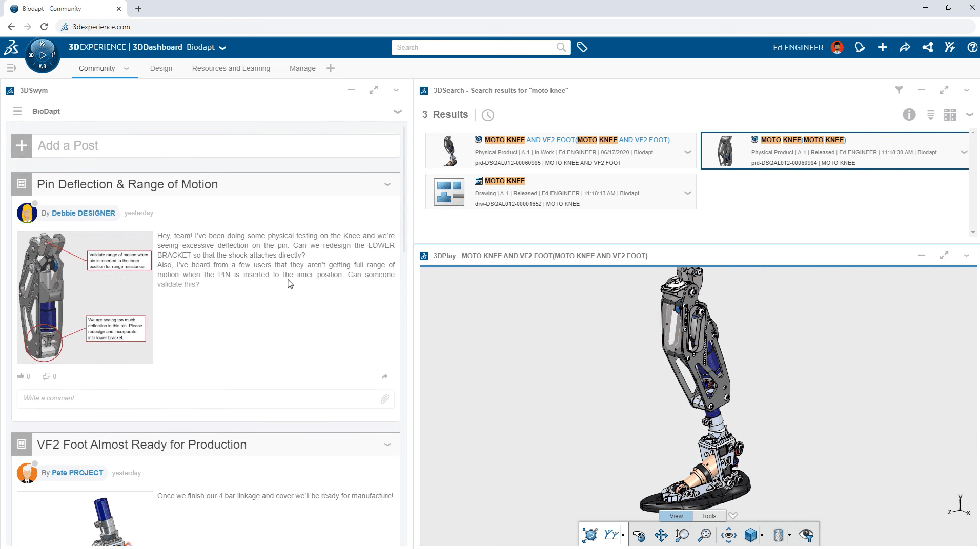Select the Rotate tool in the 3DPlay toolbar
Screen dimensions: 980x549
639,535
